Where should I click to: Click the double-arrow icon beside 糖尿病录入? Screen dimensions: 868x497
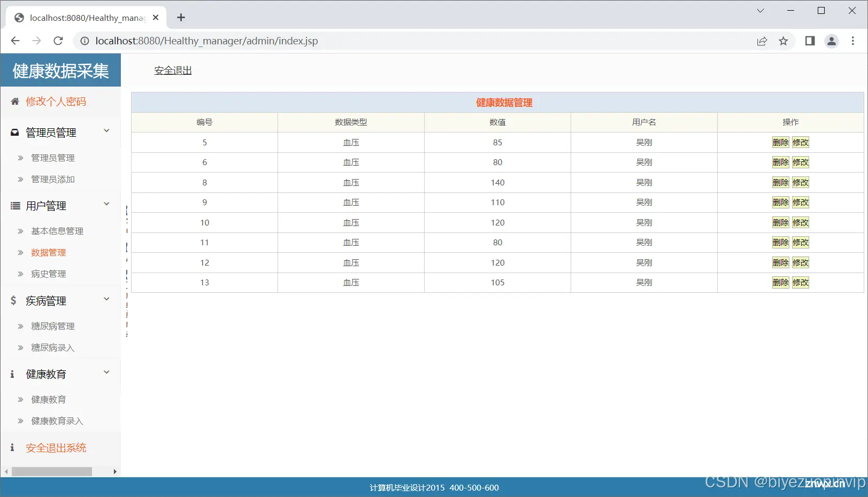[20, 347]
